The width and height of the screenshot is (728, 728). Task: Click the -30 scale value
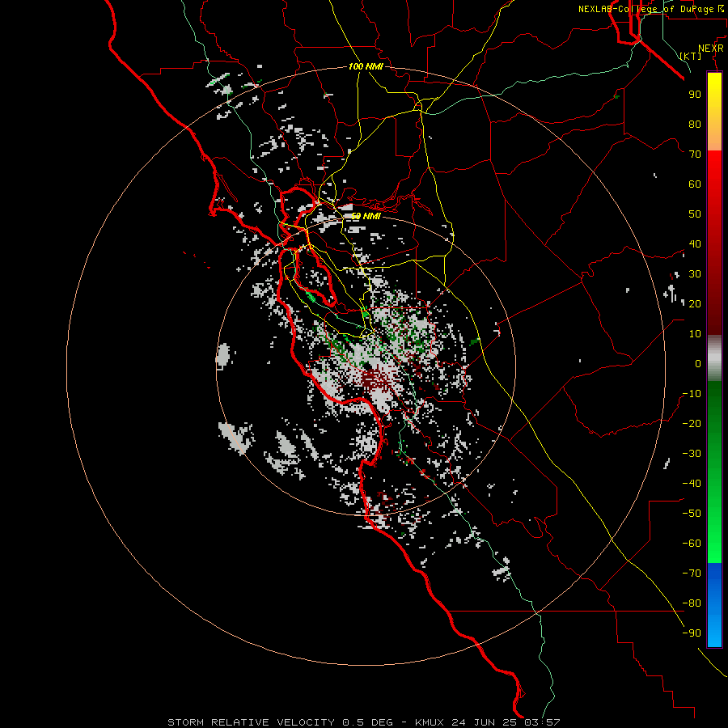692,454
